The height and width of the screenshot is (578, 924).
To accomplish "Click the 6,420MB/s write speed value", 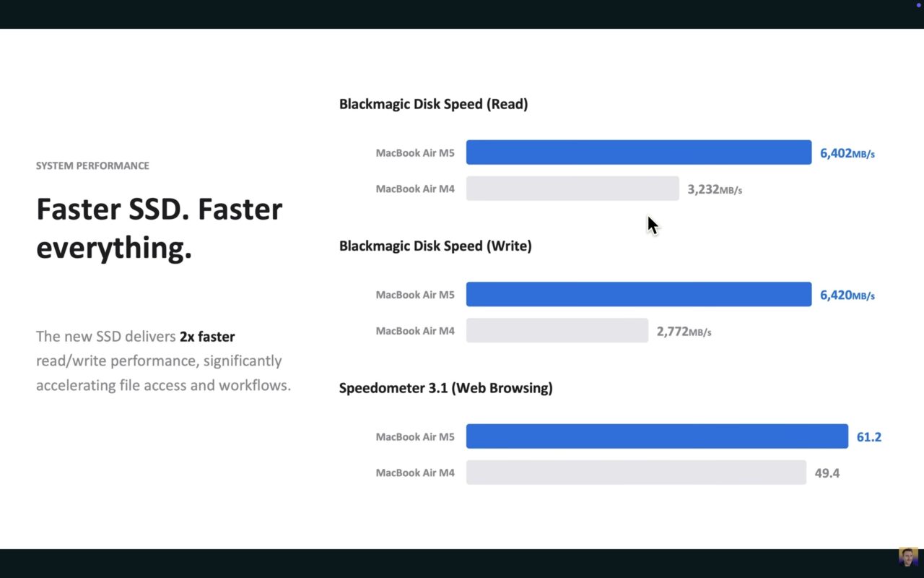I will coord(847,296).
